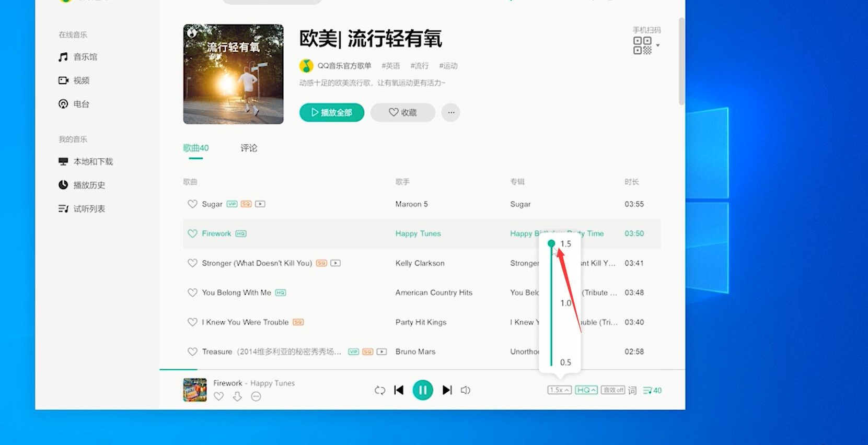Click the playback speed slider handle at 1.5
The image size is (868, 445).
coord(551,243)
